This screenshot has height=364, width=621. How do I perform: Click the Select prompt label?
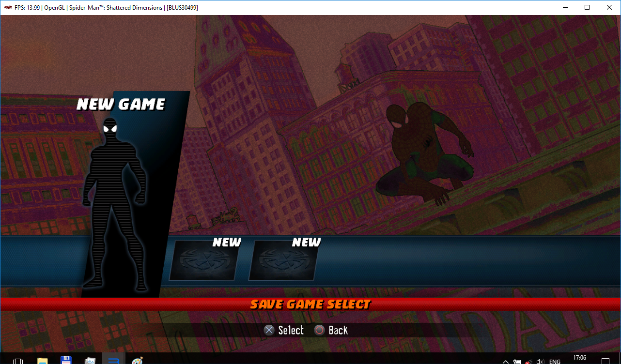click(x=291, y=330)
